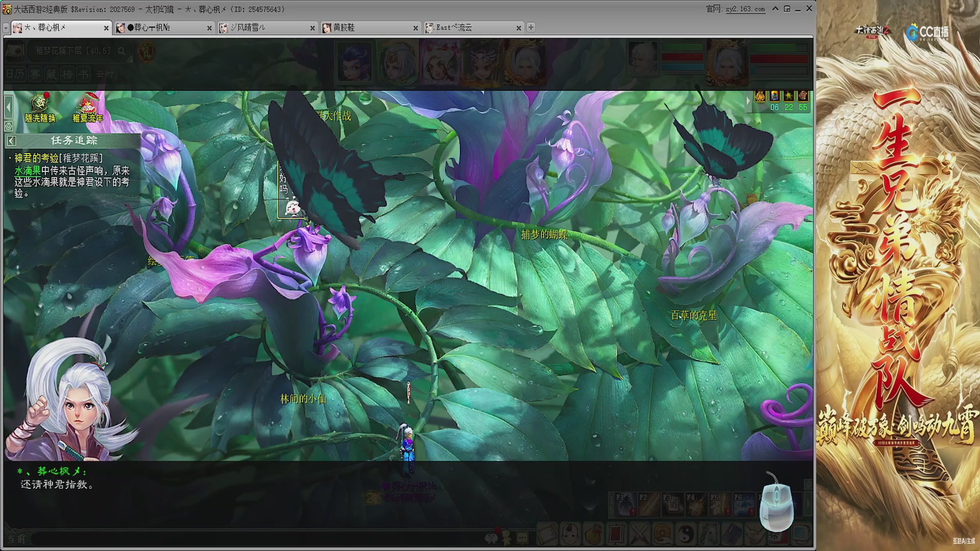Open the horse mount icon
This screenshot has width=980, height=551.
coord(708,535)
